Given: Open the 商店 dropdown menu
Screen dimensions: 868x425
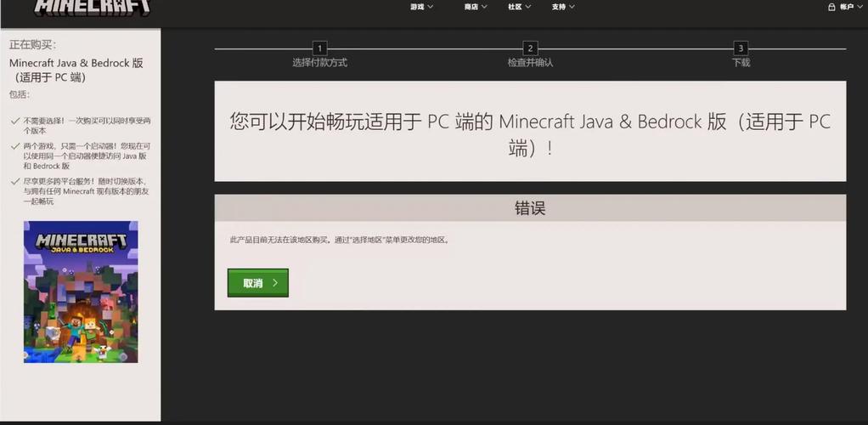Looking at the screenshot, I should click(476, 7).
